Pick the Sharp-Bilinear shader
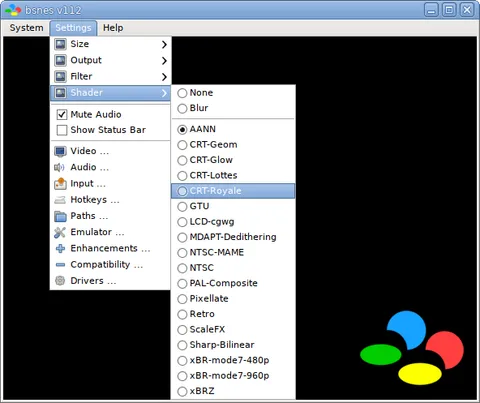Viewport: 480px width, 403px height. [x=233, y=345]
